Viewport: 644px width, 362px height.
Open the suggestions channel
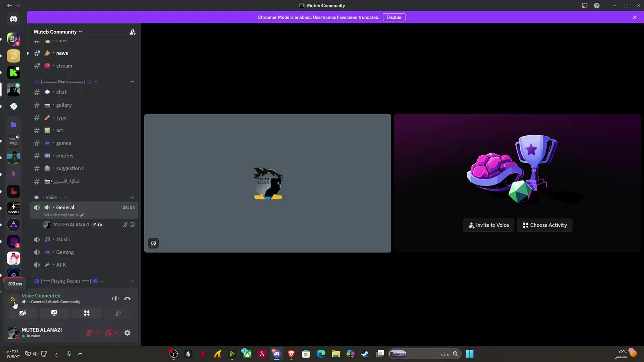pyautogui.click(x=84, y=168)
